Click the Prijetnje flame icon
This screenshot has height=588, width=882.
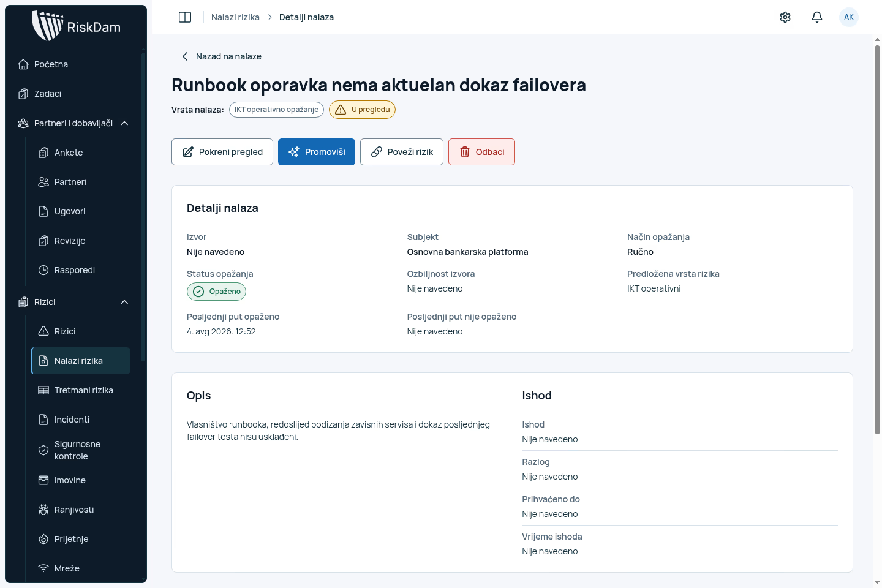click(x=43, y=539)
